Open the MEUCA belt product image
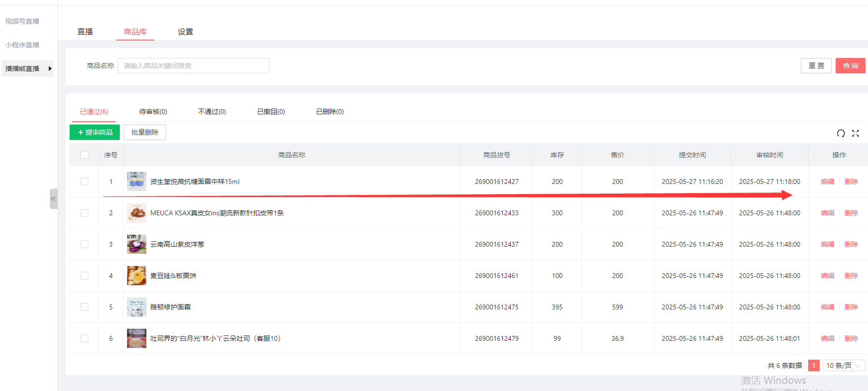 (137, 213)
